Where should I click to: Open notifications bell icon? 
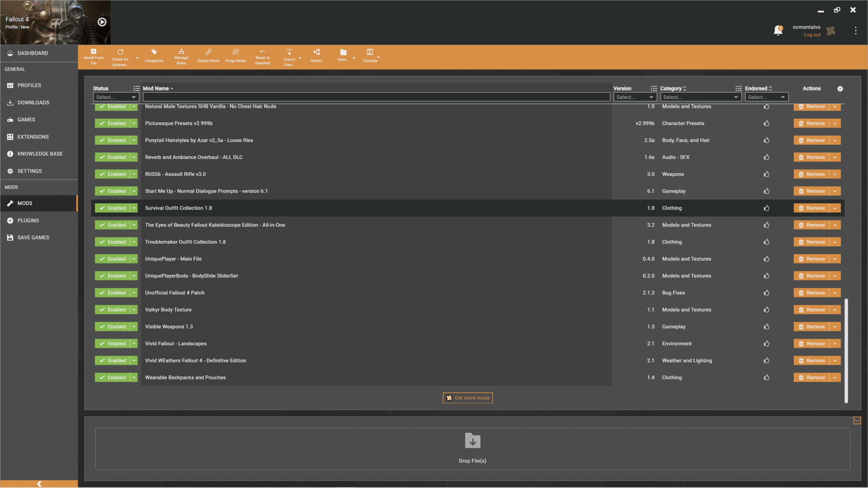pos(778,30)
